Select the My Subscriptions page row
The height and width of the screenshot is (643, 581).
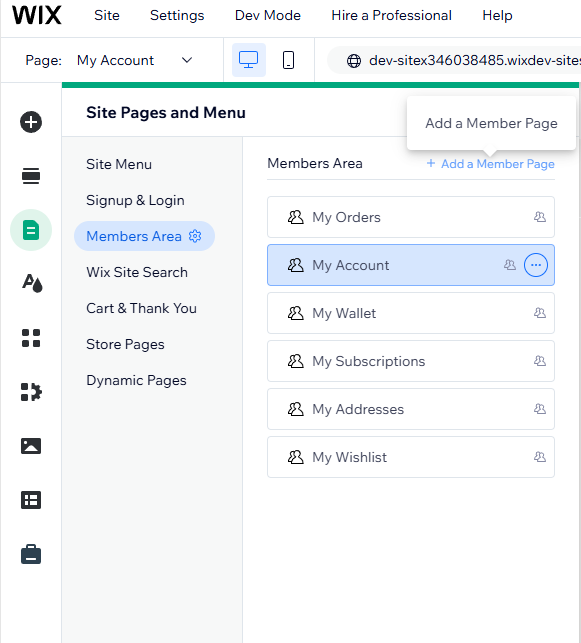pos(411,361)
